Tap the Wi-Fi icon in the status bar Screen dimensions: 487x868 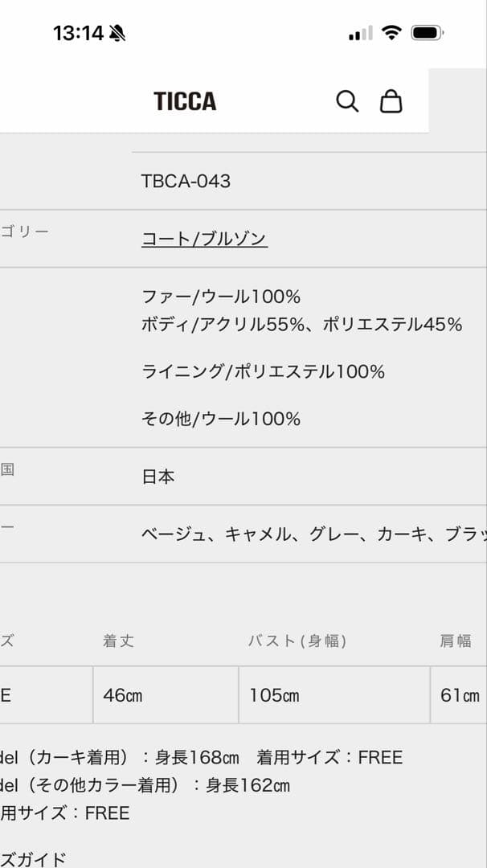point(391,32)
